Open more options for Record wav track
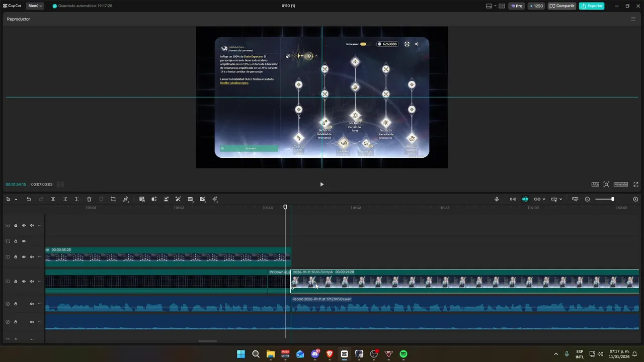 pos(40,304)
